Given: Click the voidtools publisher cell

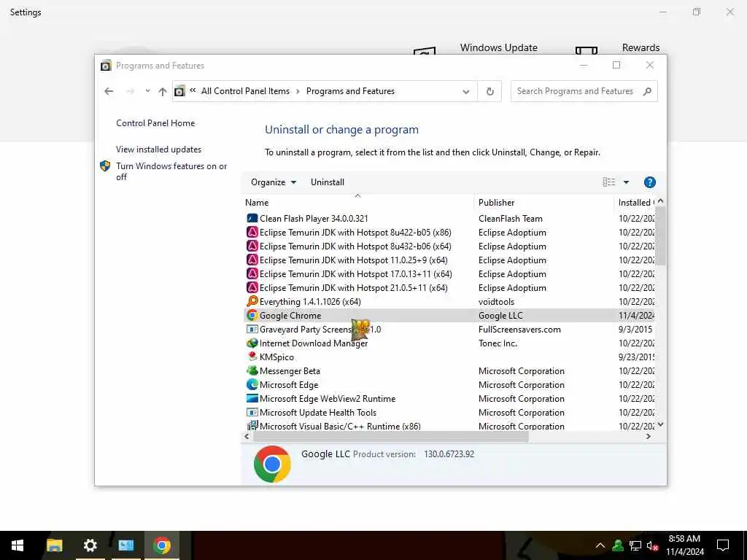Looking at the screenshot, I should pos(496,301).
